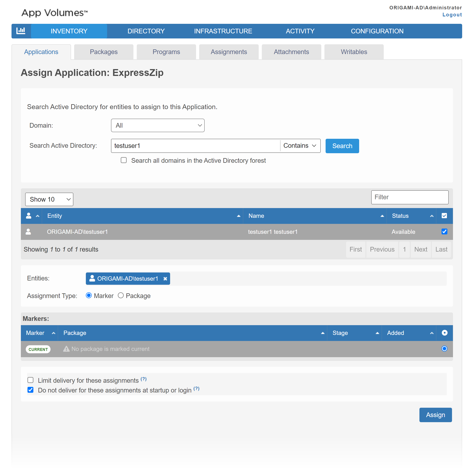Open the Domain dropdown
476x469 pixels.
click(158, 125)
